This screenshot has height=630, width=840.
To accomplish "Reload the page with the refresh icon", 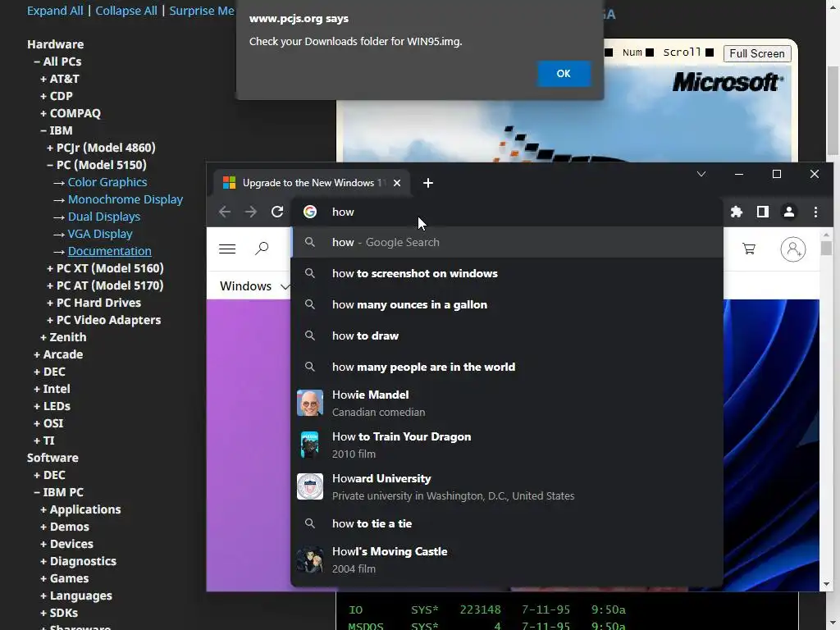I will (x=277, y=212).
